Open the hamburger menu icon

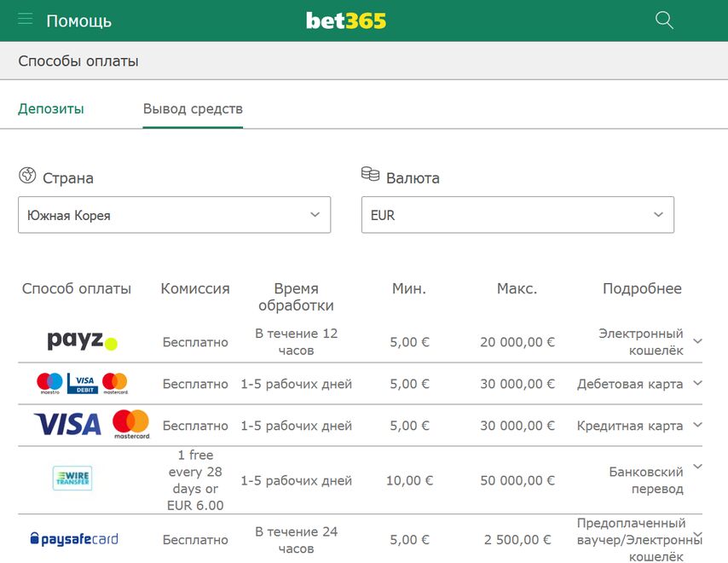[x=25, y=19]
